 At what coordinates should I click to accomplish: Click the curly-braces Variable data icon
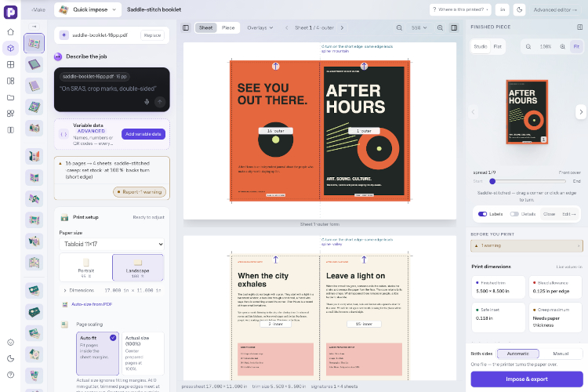tap(64, 134)
